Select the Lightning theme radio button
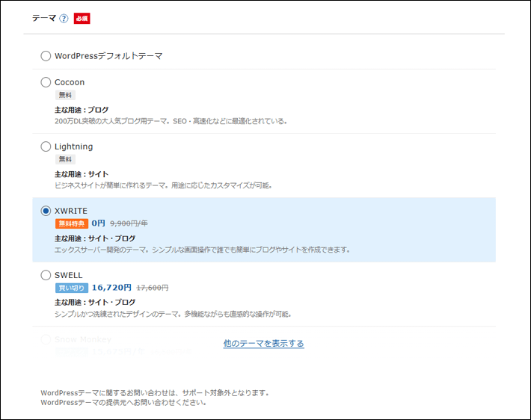 coord(46,146)
